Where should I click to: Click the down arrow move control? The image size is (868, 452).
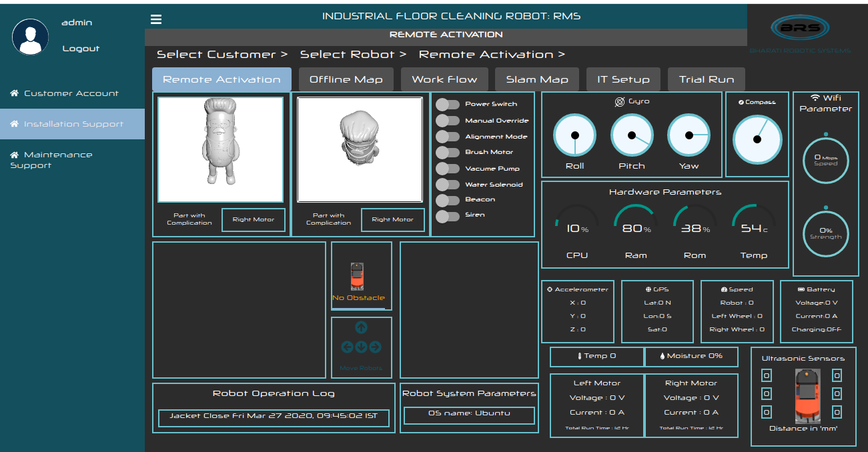point(361,347)
